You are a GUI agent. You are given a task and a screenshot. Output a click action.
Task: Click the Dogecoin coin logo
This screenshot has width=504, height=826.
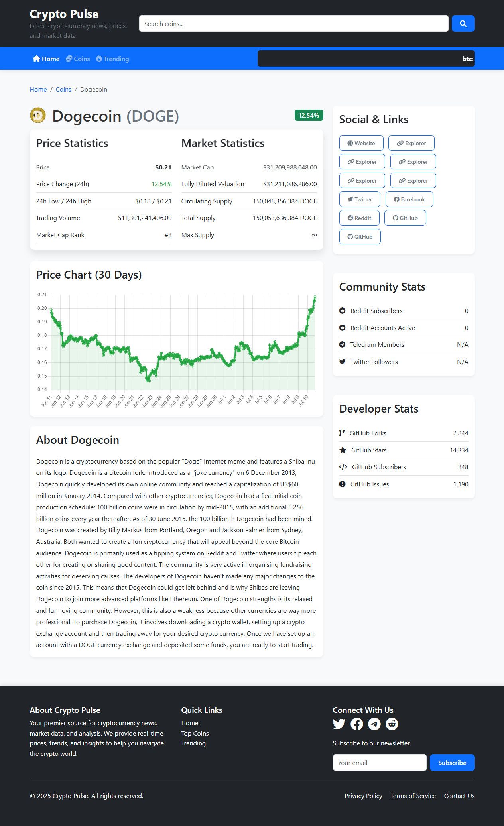[38, 116]
